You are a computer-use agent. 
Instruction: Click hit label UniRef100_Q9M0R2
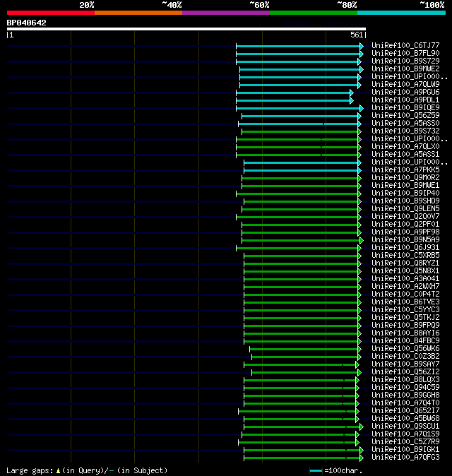tap(405, 177)
